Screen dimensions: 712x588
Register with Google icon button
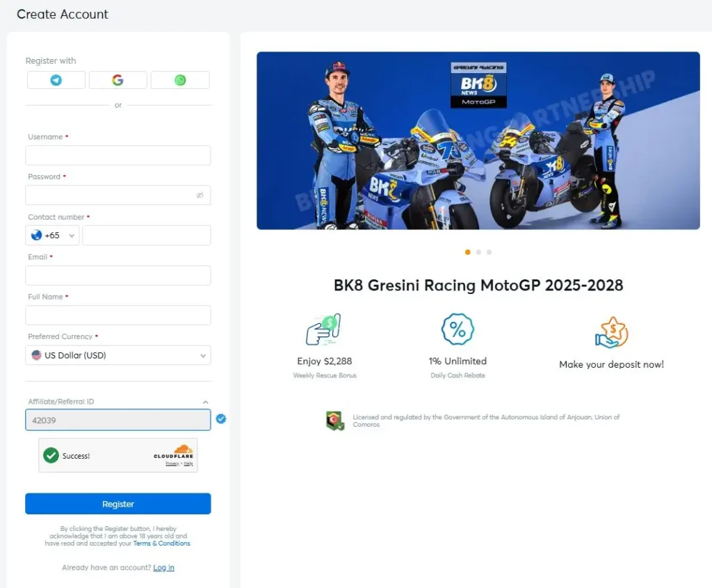118,80
